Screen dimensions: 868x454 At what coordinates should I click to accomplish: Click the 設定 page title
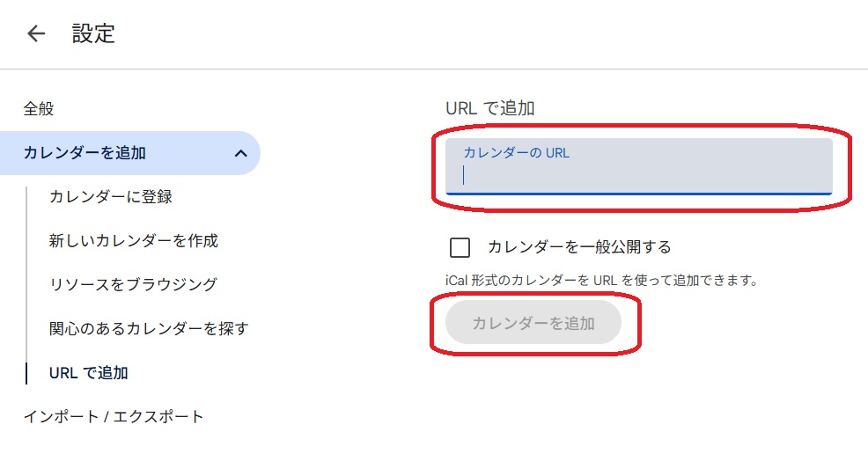tap(93, 33)
